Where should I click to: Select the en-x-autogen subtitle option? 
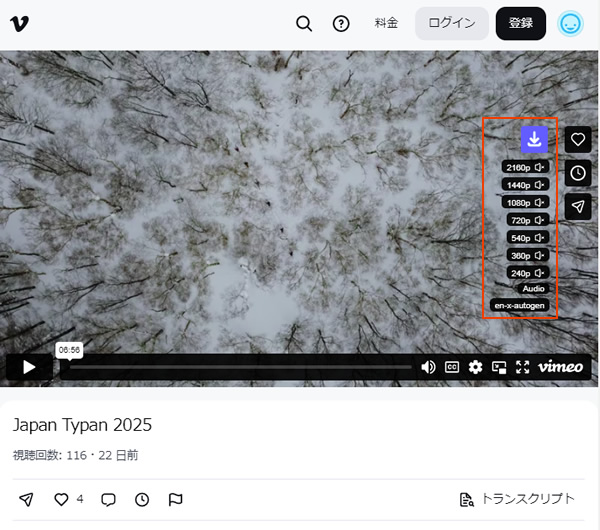click(x=521, y=305)
